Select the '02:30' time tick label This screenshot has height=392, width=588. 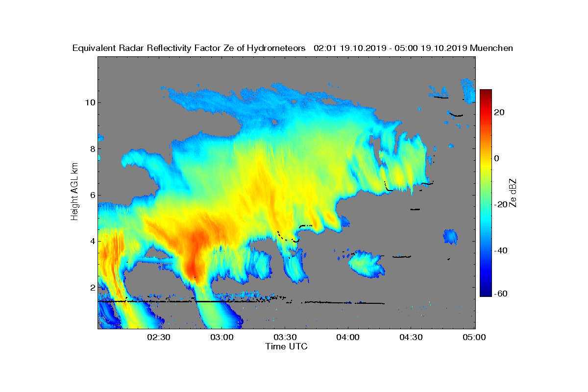click(x=158, y=338)
